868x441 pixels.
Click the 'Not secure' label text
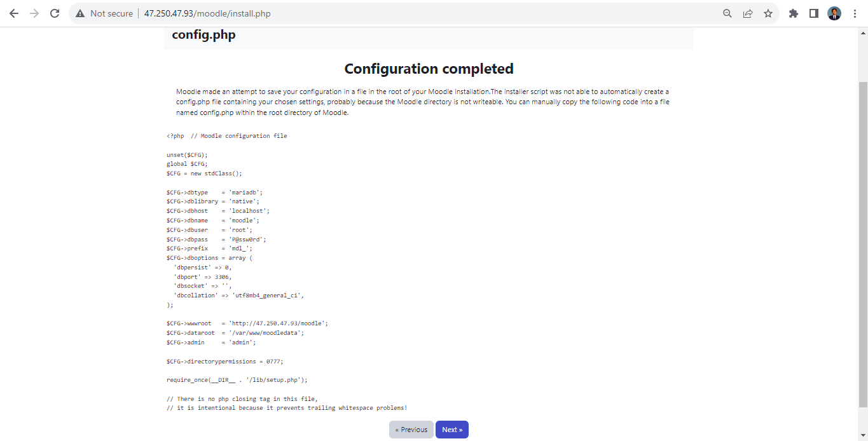pyautogui.click(x=111, y=13)
